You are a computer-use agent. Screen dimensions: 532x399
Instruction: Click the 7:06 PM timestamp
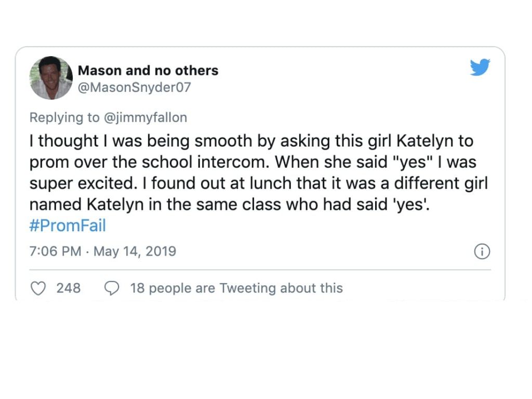click(x=55, y=251)
